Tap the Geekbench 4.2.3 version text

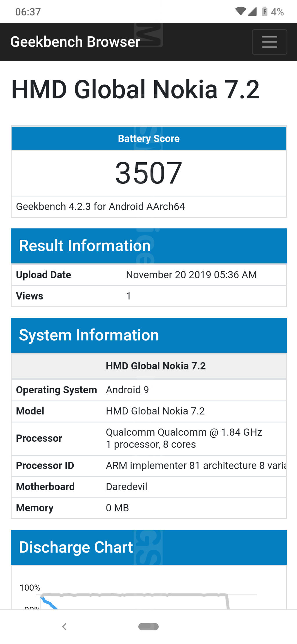100,207
